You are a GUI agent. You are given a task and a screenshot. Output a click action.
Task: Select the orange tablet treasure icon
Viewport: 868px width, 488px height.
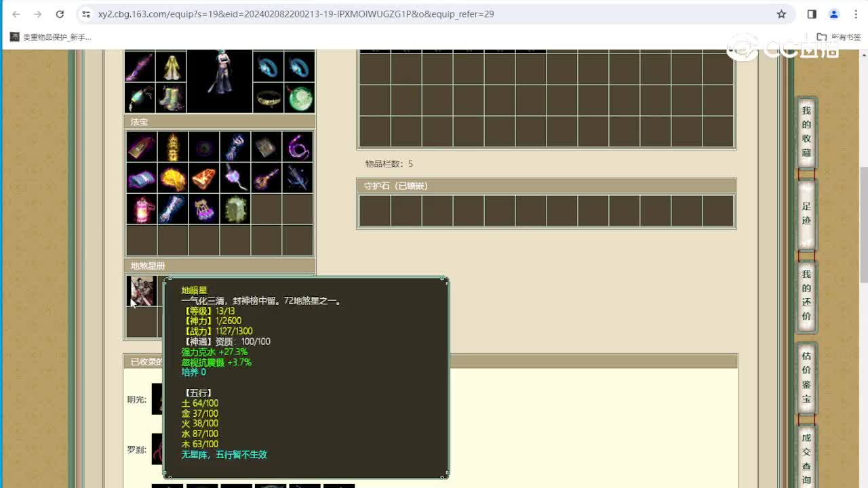[x=203, y=178]
